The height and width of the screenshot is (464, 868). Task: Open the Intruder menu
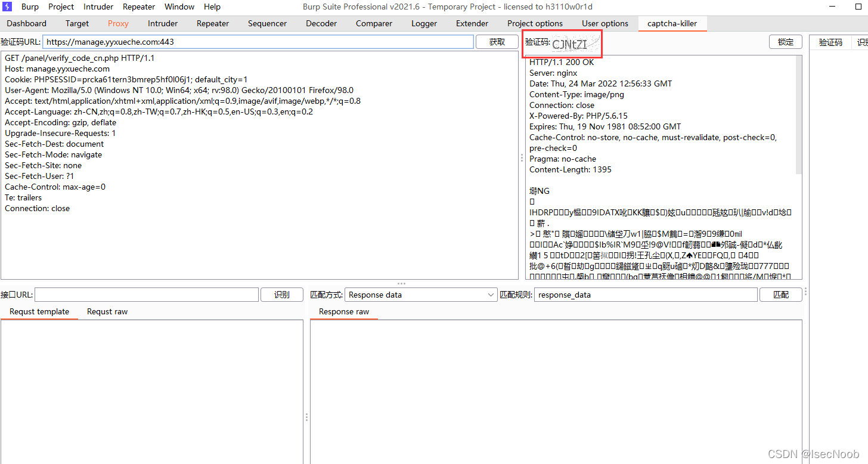pyautogui.click(x=98, y=7)
